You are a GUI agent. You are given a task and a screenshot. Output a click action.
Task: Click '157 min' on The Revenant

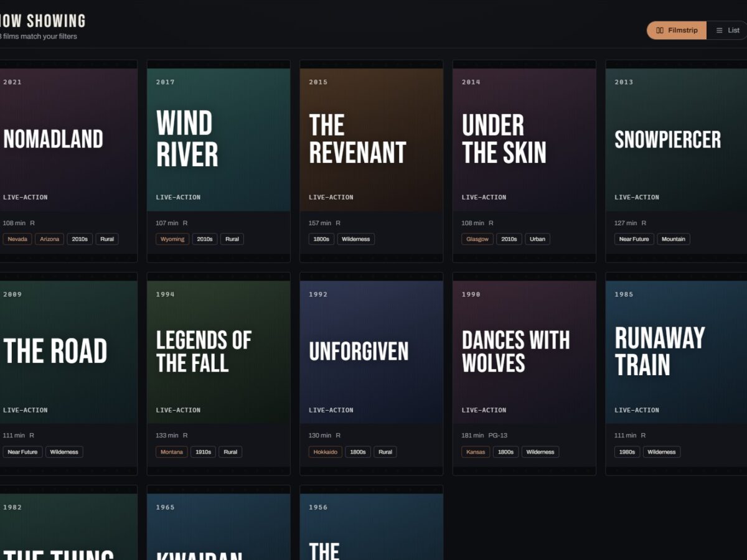pos(320,223)
